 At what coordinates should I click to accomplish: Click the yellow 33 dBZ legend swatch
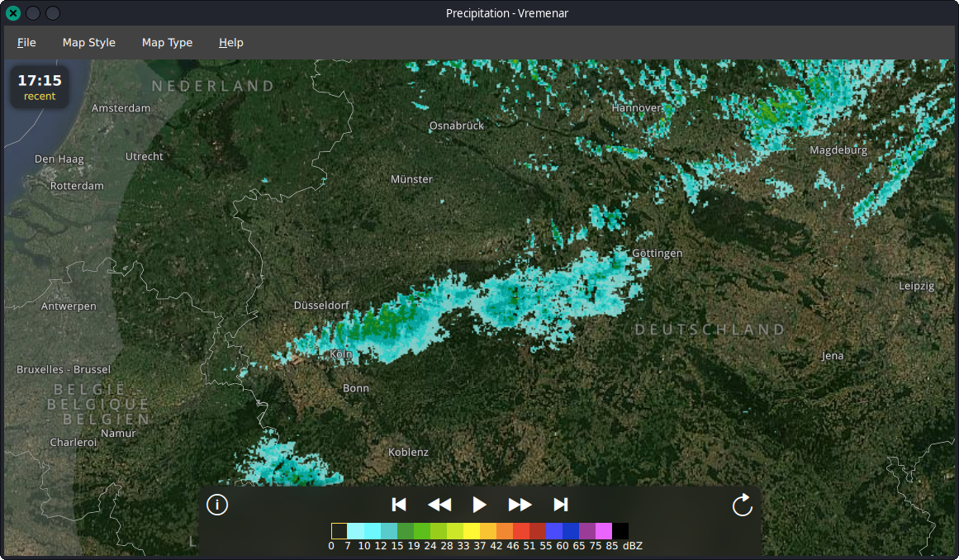[x=472, y=531]
